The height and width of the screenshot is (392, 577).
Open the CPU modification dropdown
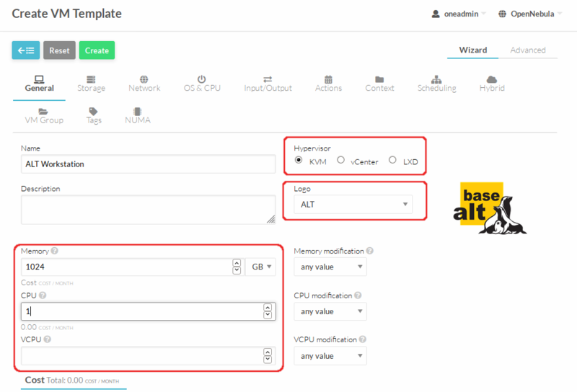pyautogui.click(x=330, y=311)
